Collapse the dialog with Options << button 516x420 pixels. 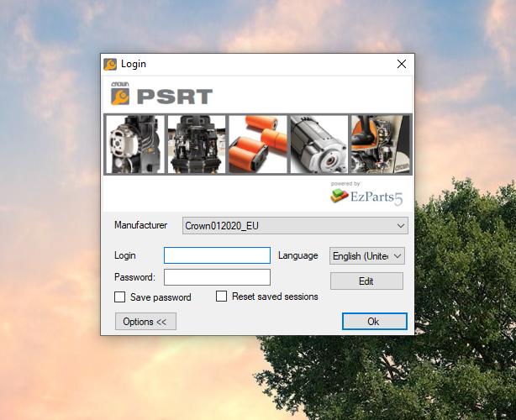coord(145,322)
